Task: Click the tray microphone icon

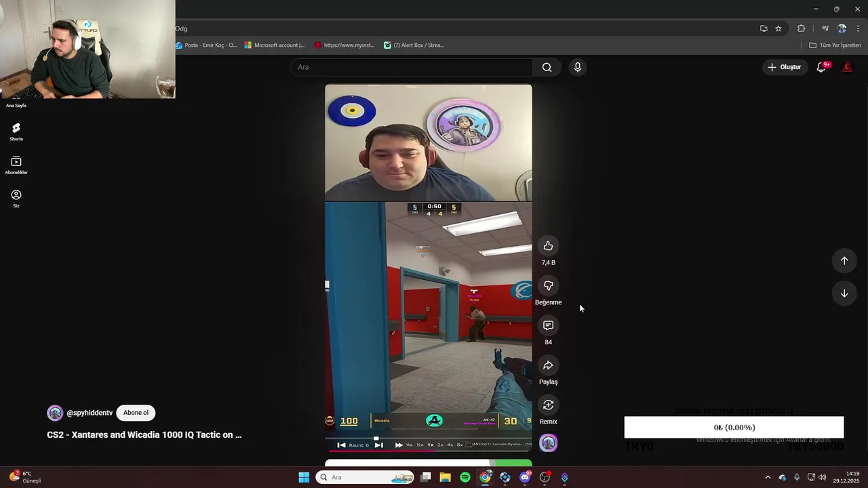Action: 797,478
